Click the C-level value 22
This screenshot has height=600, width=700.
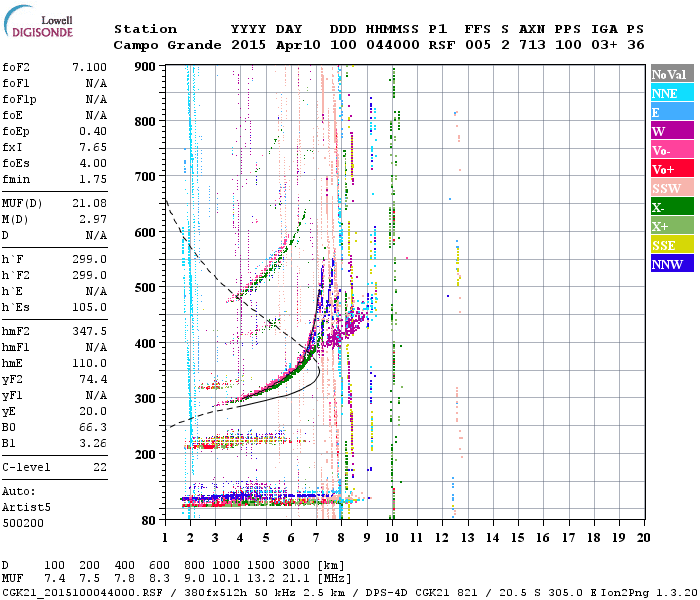pyautogui.click(x=100, y=467)
